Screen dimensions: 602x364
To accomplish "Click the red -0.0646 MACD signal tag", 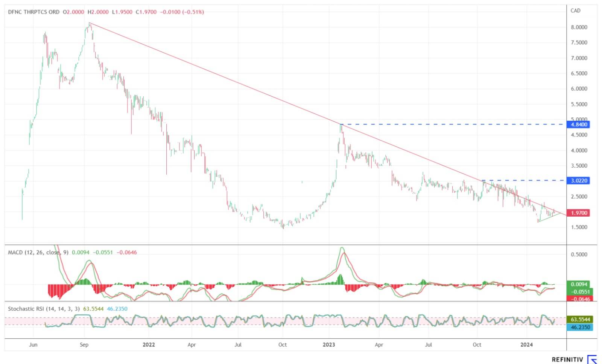I will 579,299.
